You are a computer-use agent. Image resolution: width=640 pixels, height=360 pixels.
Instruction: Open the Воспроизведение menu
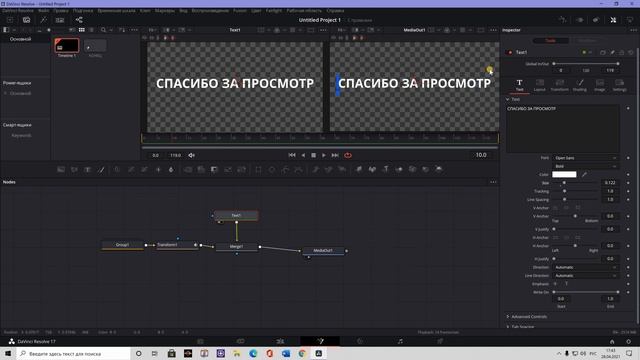tap(210, 11)
